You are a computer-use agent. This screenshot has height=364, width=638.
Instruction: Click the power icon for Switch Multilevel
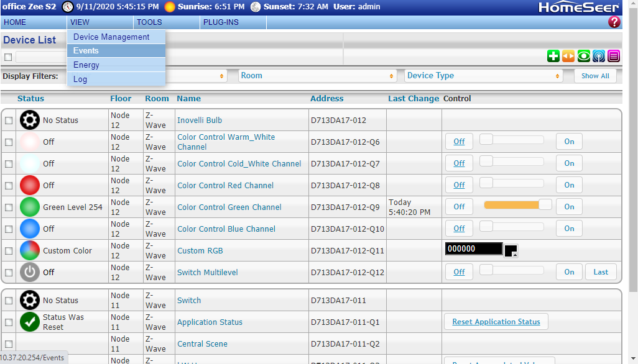click(30, 272)
